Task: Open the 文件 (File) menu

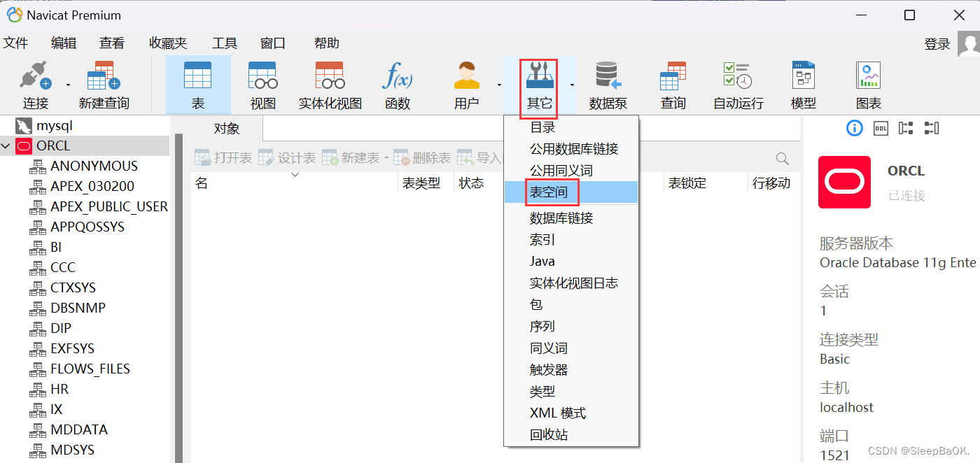Action: click(15, 43)
